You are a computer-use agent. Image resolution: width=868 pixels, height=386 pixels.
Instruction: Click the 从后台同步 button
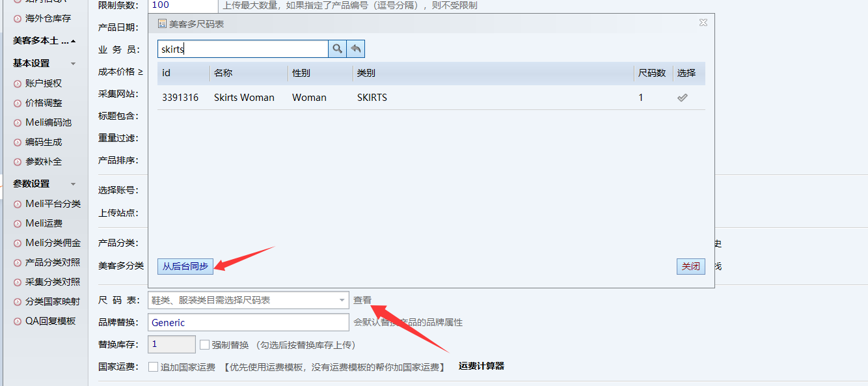pos(185,266)
